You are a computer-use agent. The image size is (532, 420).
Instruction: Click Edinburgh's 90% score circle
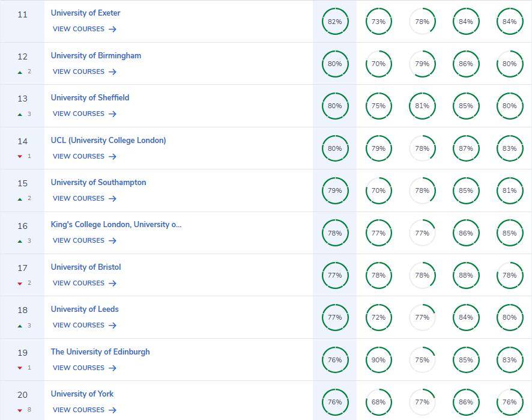(379, 360)
